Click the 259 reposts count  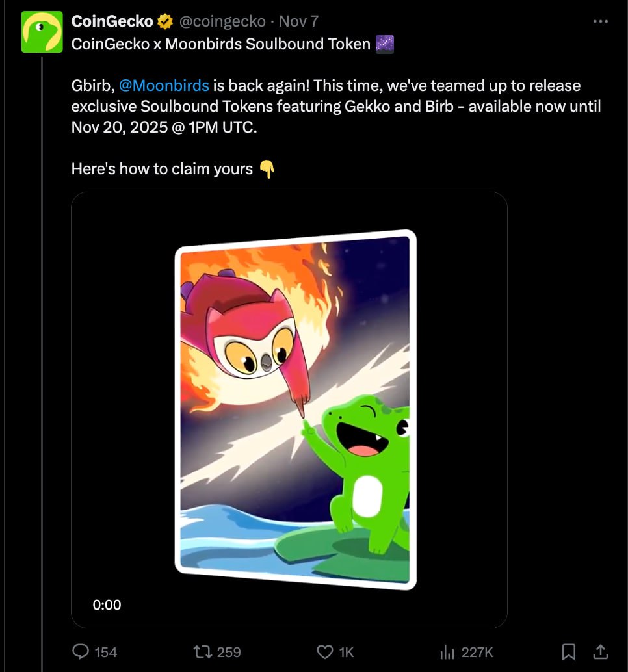pos(228,652)
